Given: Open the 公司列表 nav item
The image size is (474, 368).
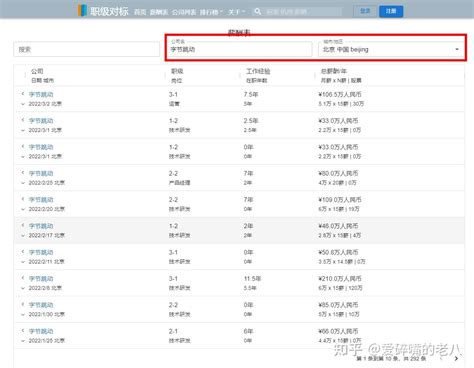Looking at the screenshot, I should click(x=184, y=12).
